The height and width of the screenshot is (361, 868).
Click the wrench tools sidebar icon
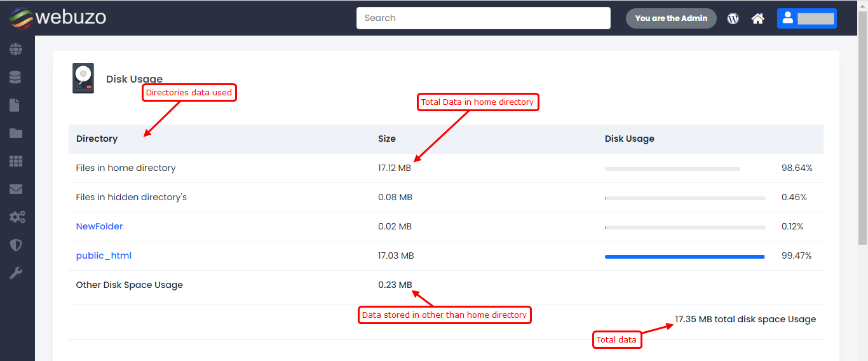pos(16,273)
